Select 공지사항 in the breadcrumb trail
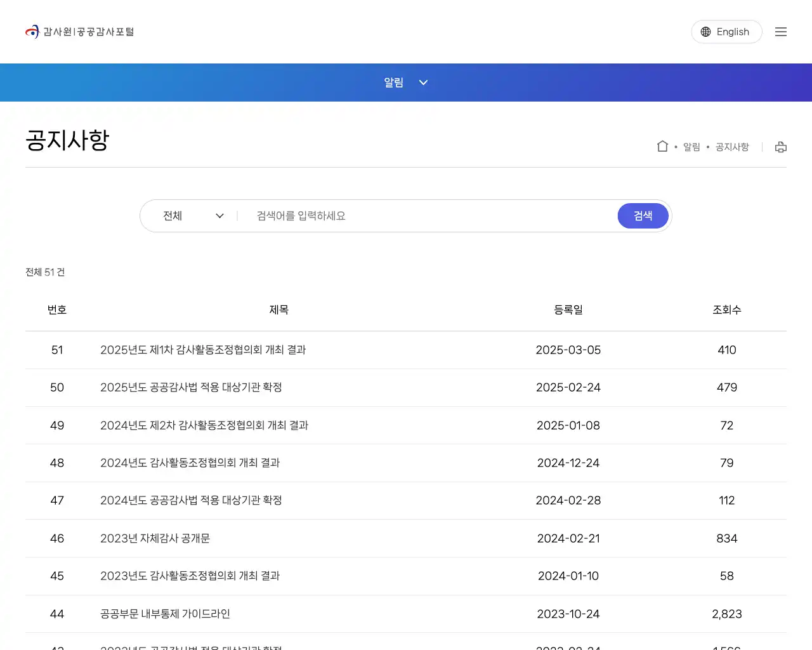This screenshot has height=650, width=812. tap(731, 147)
